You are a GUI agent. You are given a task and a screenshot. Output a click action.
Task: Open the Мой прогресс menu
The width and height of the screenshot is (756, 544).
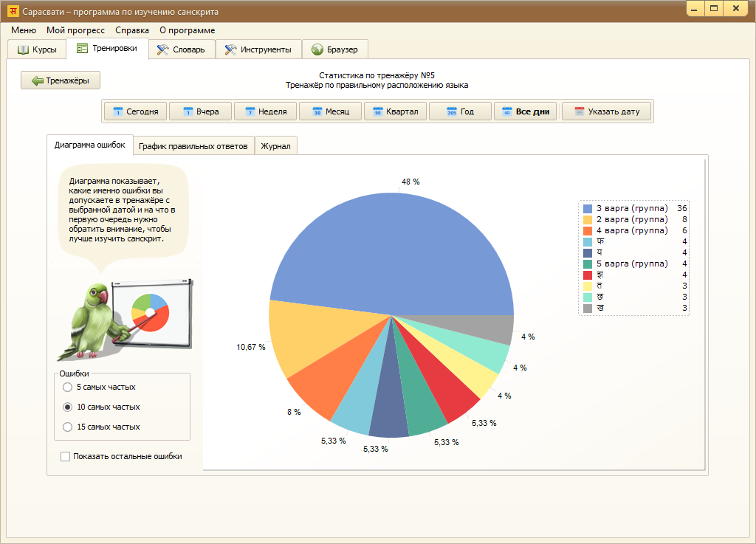pyautogui.click(x=75, y=30)
